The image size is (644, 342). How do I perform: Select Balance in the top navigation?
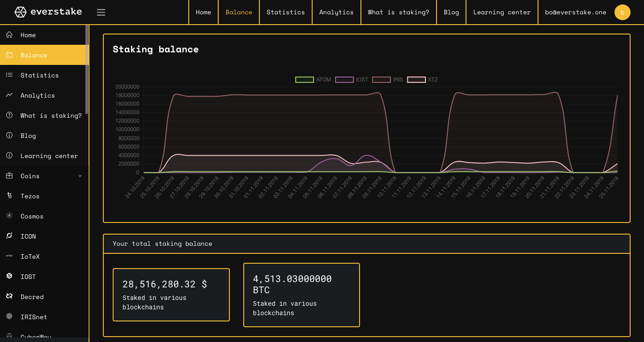point(239,12)
